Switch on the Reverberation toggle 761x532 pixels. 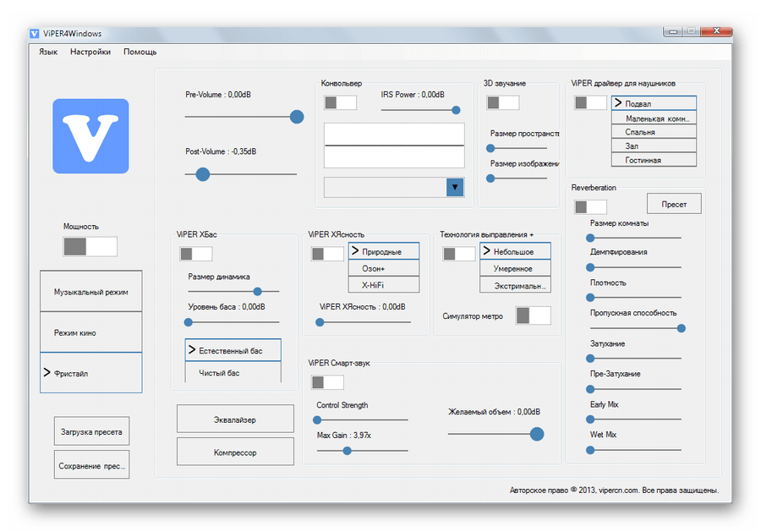tap(590, 206)
